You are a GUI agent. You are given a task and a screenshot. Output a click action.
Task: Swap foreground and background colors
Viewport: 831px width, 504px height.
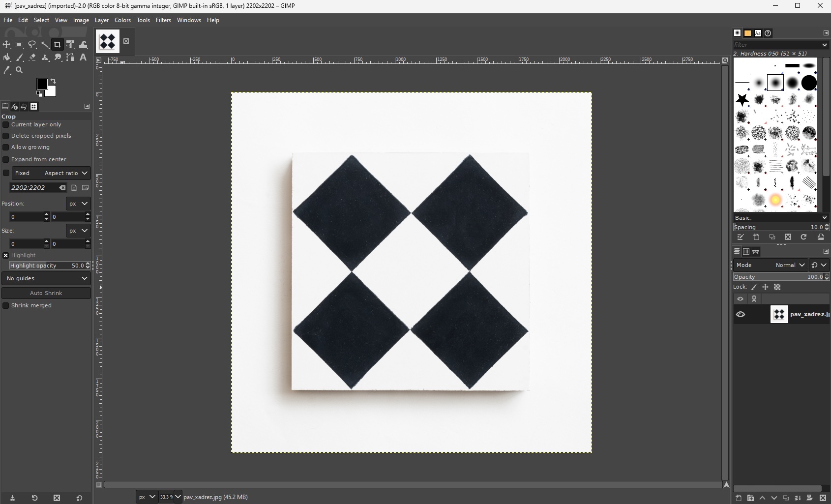coord(53,81)
